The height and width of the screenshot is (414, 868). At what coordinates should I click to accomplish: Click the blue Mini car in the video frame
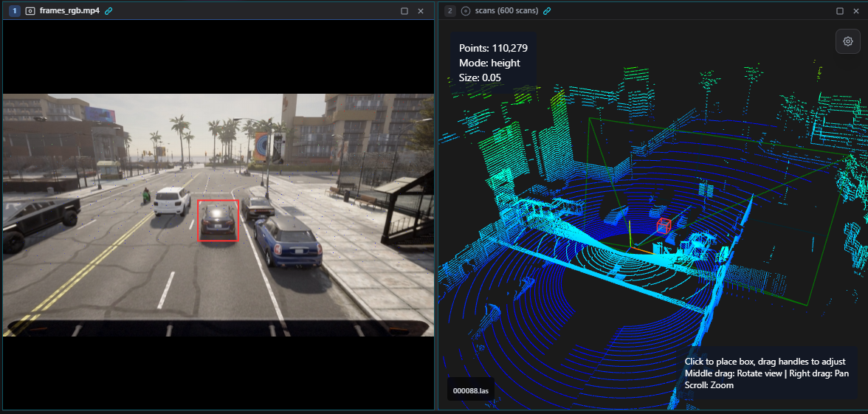[x=288, y=241]
